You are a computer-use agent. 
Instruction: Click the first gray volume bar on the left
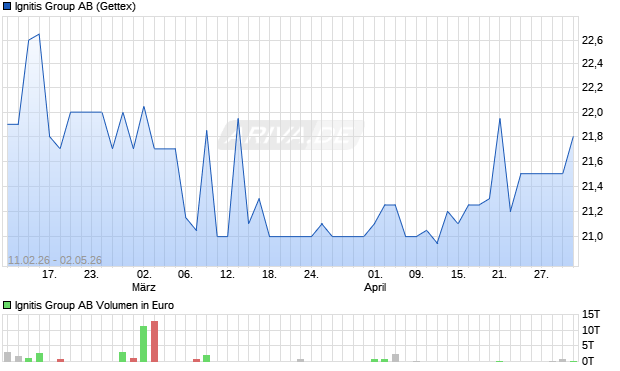8,357
